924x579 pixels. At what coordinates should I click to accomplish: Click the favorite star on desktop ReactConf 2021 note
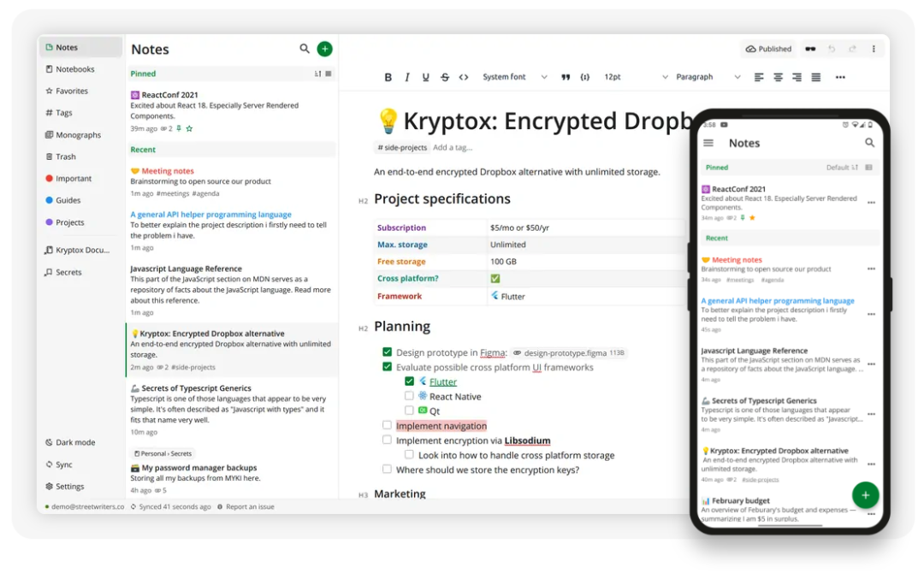(x=189, y=128)
